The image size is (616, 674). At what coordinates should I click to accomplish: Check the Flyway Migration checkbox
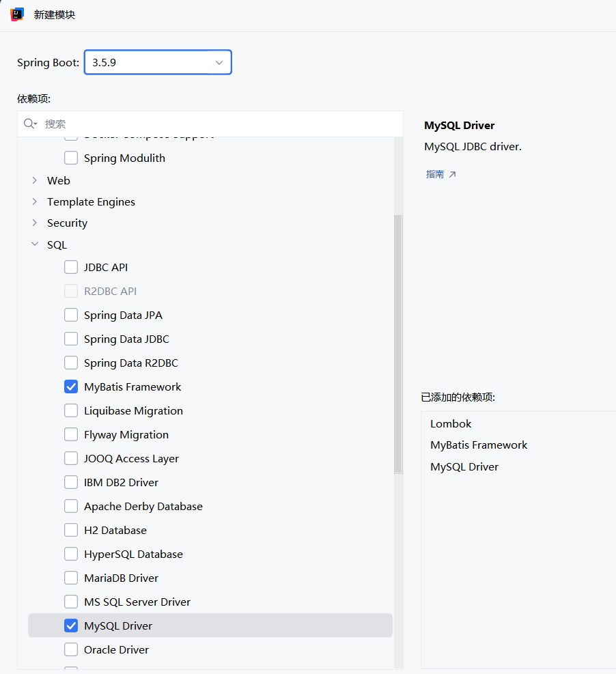[x=71, y=434]
